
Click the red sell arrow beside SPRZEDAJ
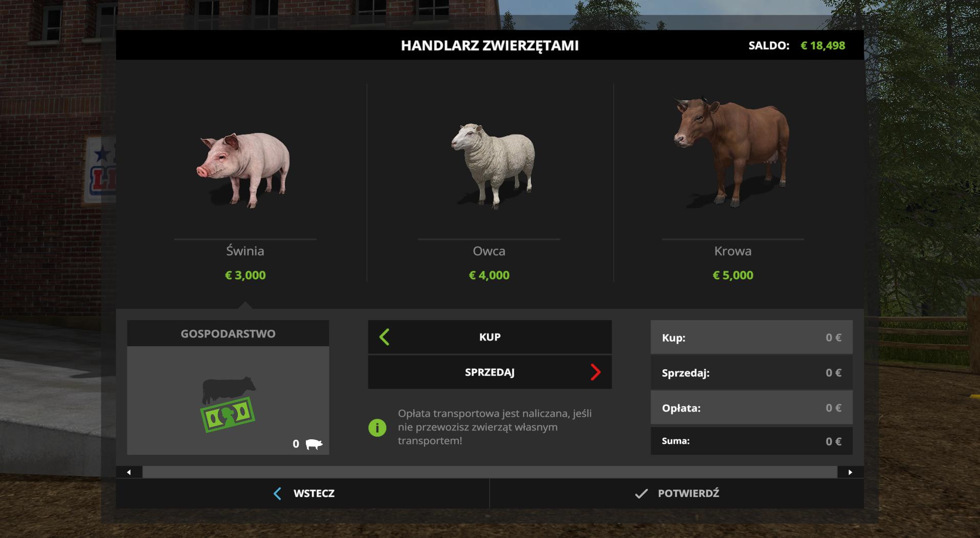(595, 372)
